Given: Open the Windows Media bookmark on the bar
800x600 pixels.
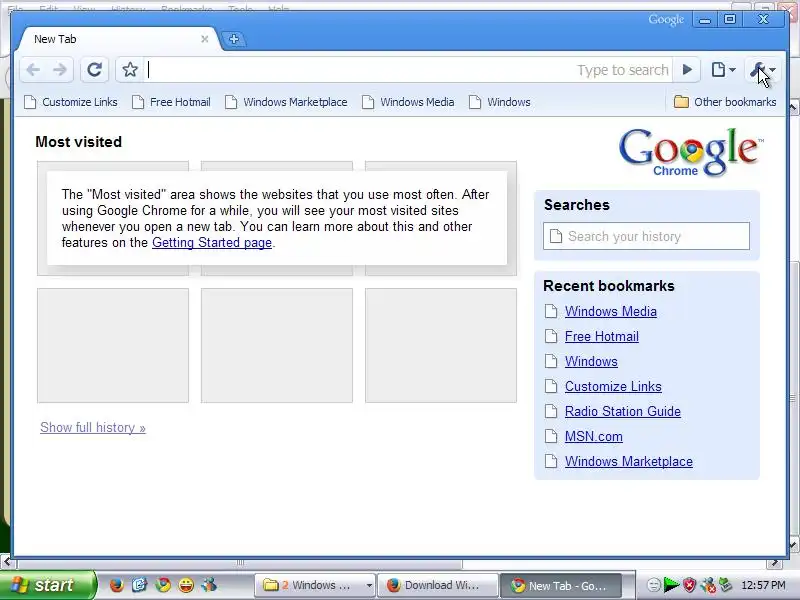Looking at the screenshot, I should tap(408, 102).
